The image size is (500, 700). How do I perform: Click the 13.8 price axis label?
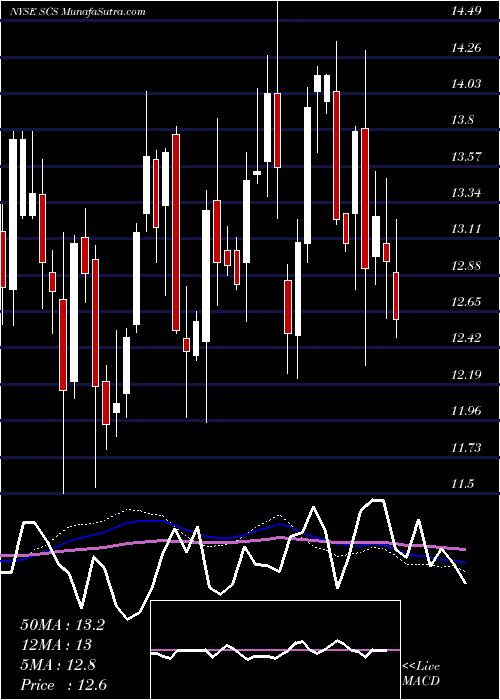tap(463, 120)
